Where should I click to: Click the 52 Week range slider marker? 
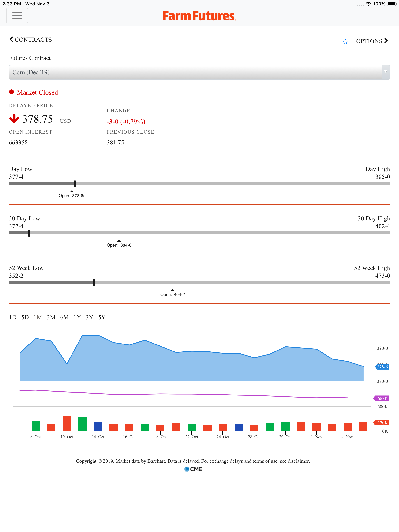tap(94, 283)
